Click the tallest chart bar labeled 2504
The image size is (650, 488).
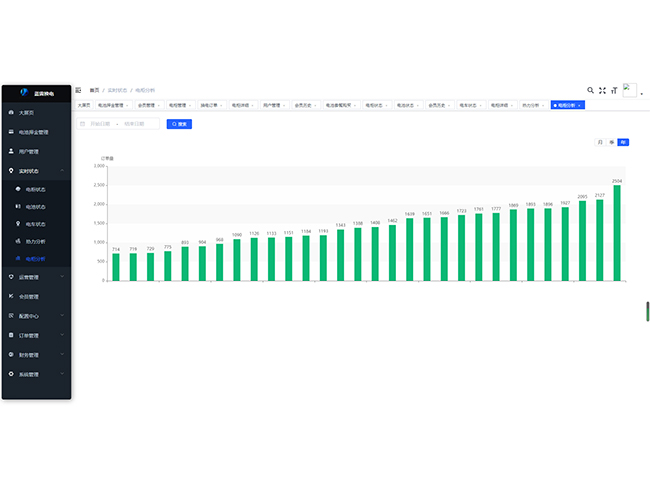[617, 233]
